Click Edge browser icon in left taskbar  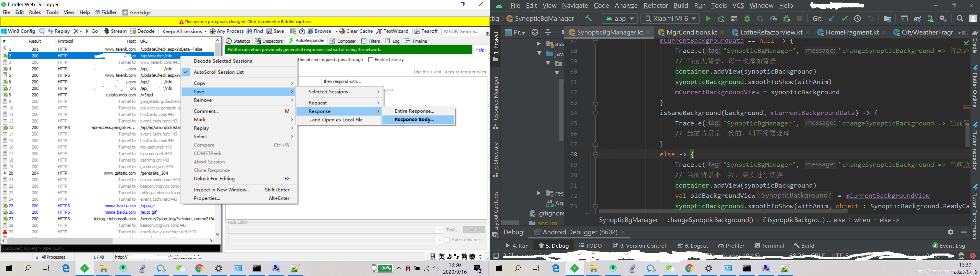click(x=66, y=269)
